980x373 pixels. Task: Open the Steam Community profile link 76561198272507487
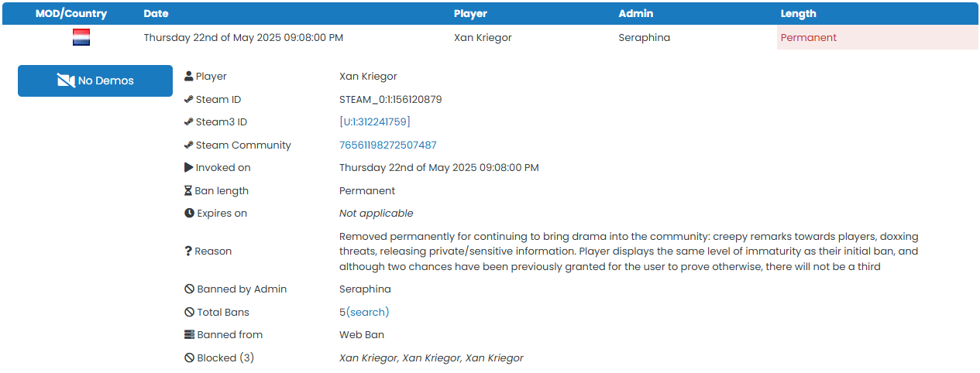tap(388, 145)
